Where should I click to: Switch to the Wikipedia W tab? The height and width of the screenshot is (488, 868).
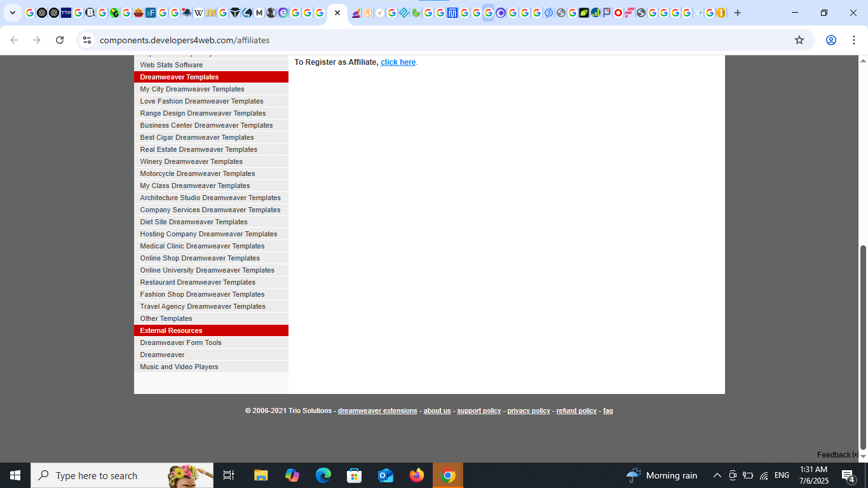click(x=199, y=13)
